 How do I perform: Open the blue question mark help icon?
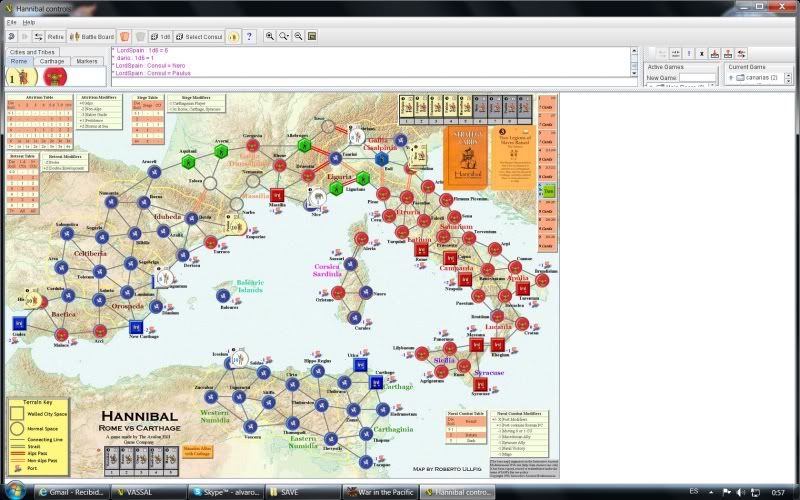coord(249,37)
